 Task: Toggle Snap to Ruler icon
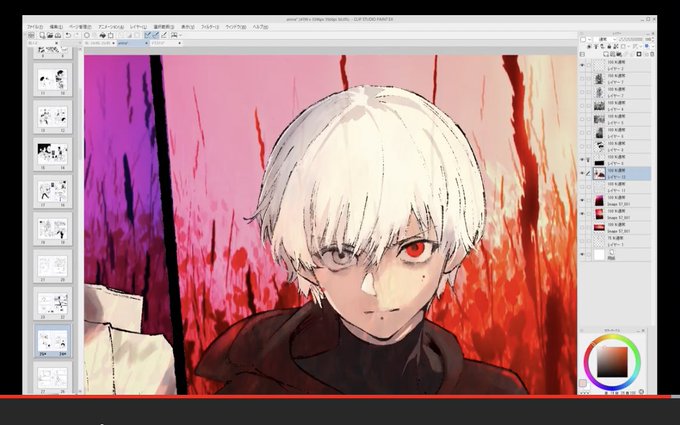[147, 36]
